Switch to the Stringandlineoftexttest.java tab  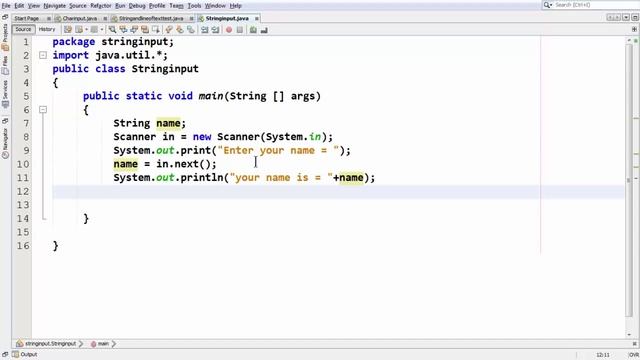coord(151,18)
